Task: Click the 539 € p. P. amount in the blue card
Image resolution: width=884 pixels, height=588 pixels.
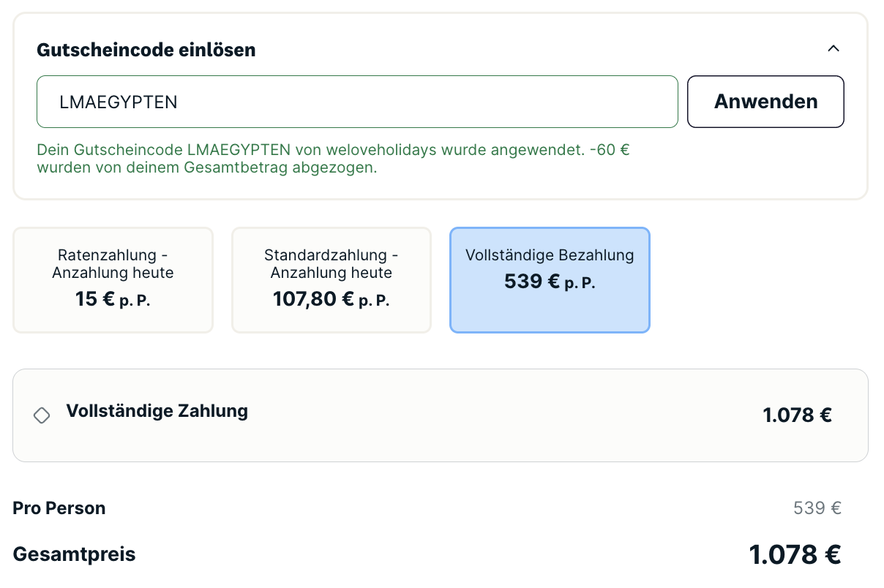Action: (x=550, y=282)
